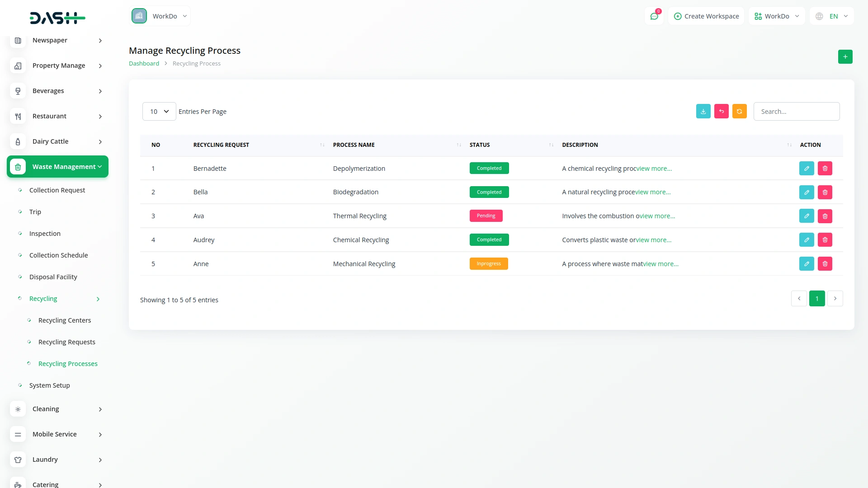
Task: Edit the Bernadette recycling process row
Action: coord(806,168)
